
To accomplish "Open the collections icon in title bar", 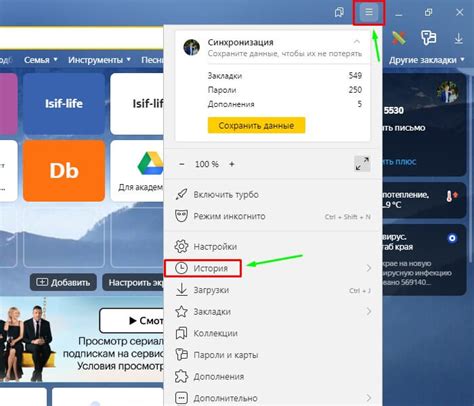I will coord(339,13).
